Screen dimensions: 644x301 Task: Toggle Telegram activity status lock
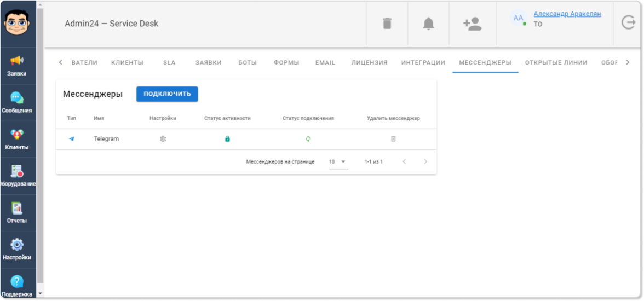pos(227,139)
